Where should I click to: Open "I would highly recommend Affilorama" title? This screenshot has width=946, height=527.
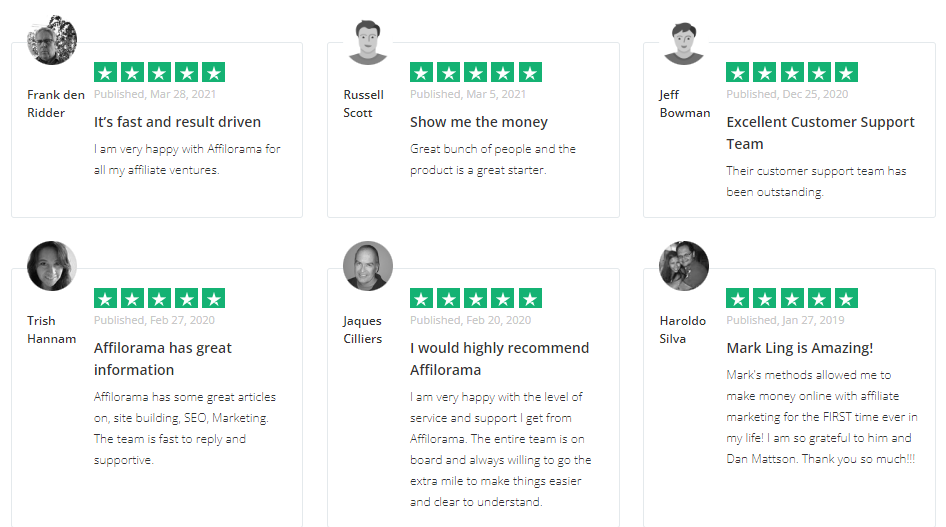coord(499,358)
